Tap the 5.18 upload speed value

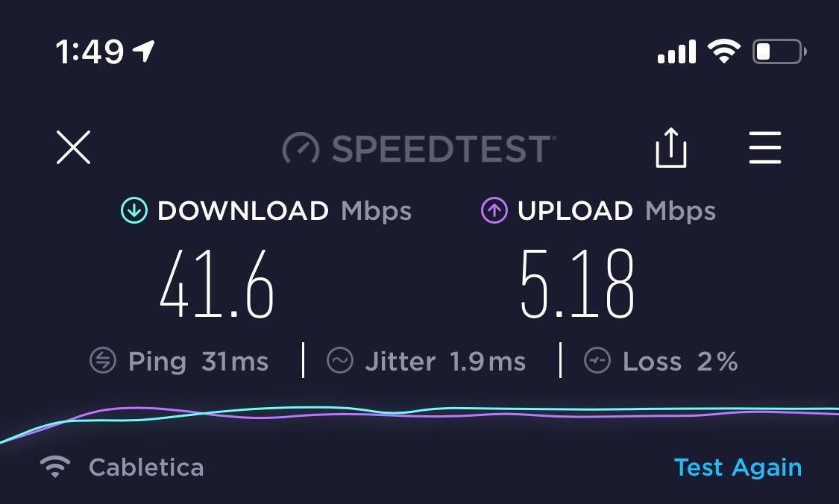click(577, 284)
